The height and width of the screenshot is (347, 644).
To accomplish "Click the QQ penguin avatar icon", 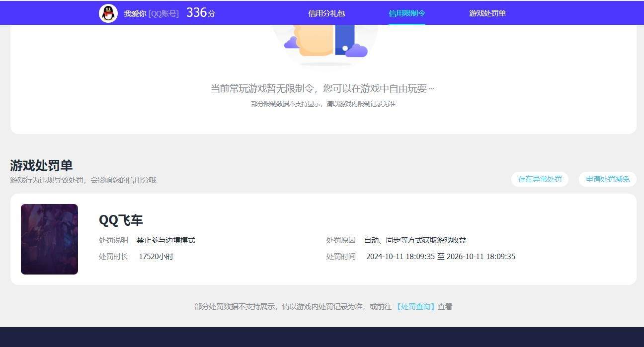I will click(108, 13).
